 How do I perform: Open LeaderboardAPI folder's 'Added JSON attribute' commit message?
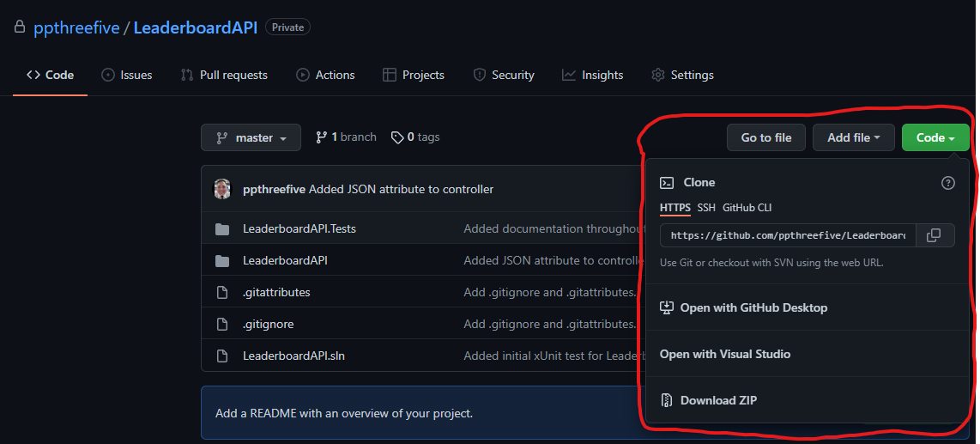(554, 261)
